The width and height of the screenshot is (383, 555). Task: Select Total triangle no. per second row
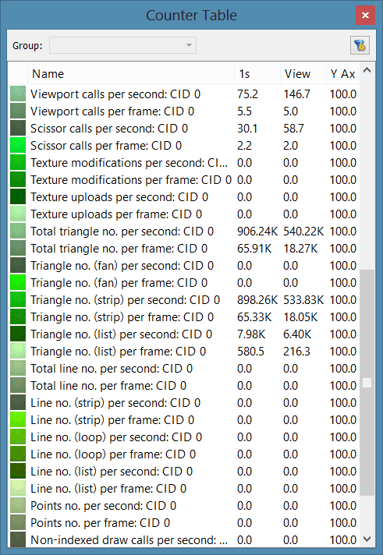point(183,231)
